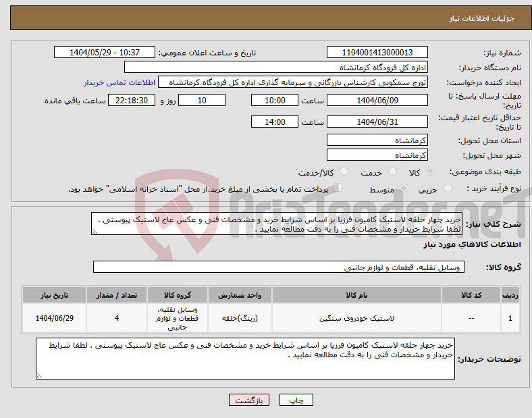Open the اطلاعات تماس خریدار link

pyautogui.click(x=119, y=82)
